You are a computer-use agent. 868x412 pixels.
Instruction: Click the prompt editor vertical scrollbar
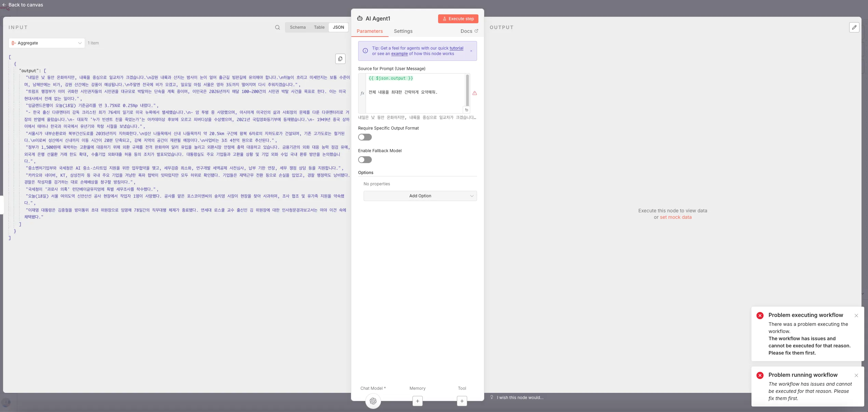pos(467,91)
